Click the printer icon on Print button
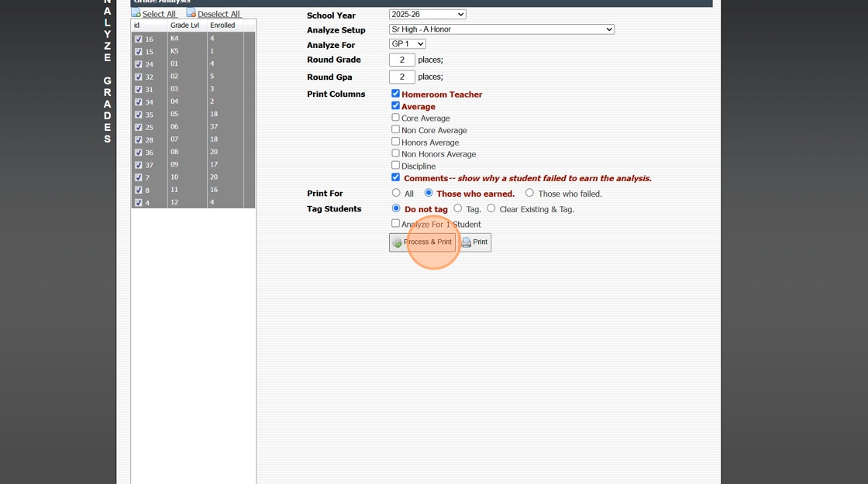Viewport: 868px width, 484px height. pos(466,242)
